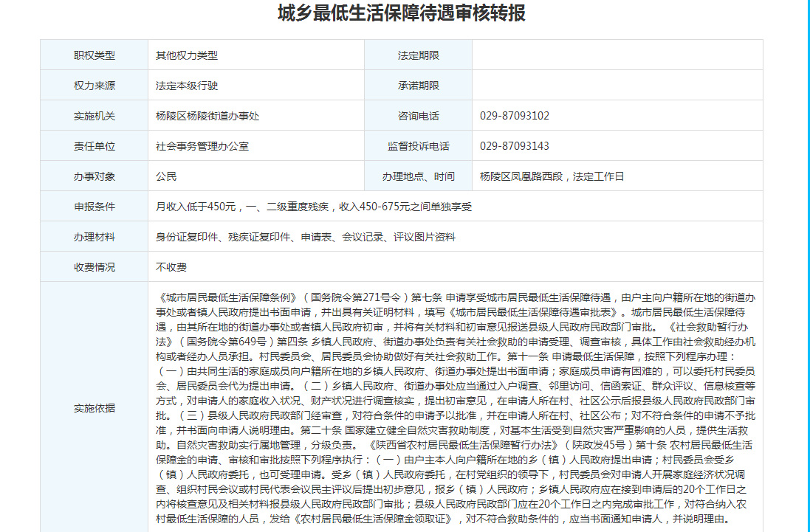This screenshot has width=810, height=532.
Task: Click the address 杨陵区凤凰路西段，法定工作日
Action: 552,176
